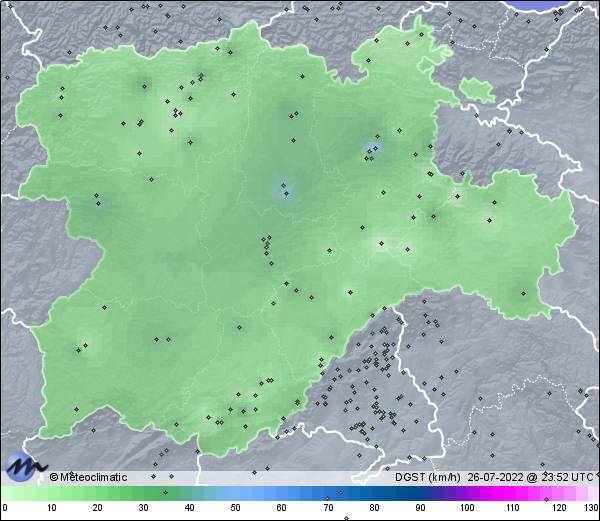Click the 90 scale label
This screenshot has width=600, height=521.
(x=420, y=507)
